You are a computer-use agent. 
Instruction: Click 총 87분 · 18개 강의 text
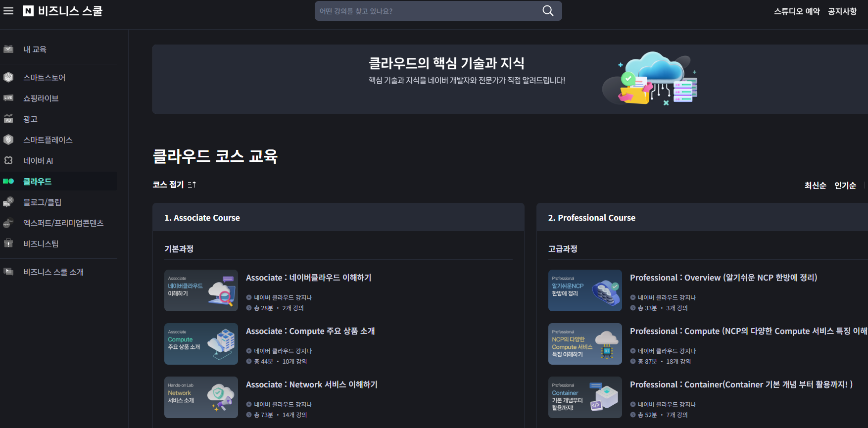point(665,361)
